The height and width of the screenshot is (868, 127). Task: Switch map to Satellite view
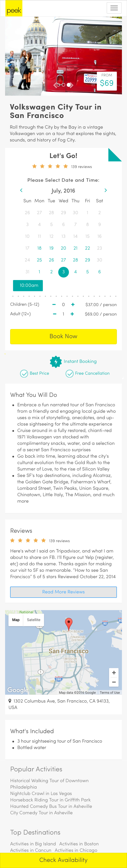click(x=33, y=620)
